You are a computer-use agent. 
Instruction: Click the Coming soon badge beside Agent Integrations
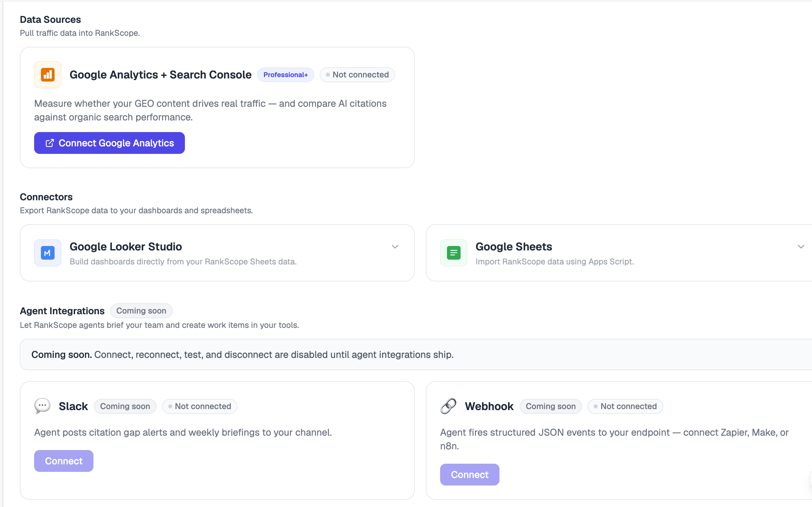coord(141,311)
